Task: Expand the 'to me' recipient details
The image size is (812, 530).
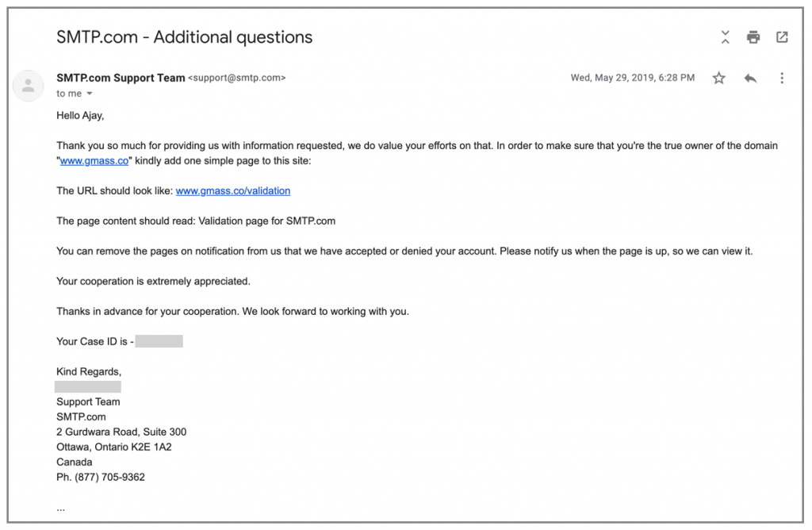Action: tap(67, 93)
